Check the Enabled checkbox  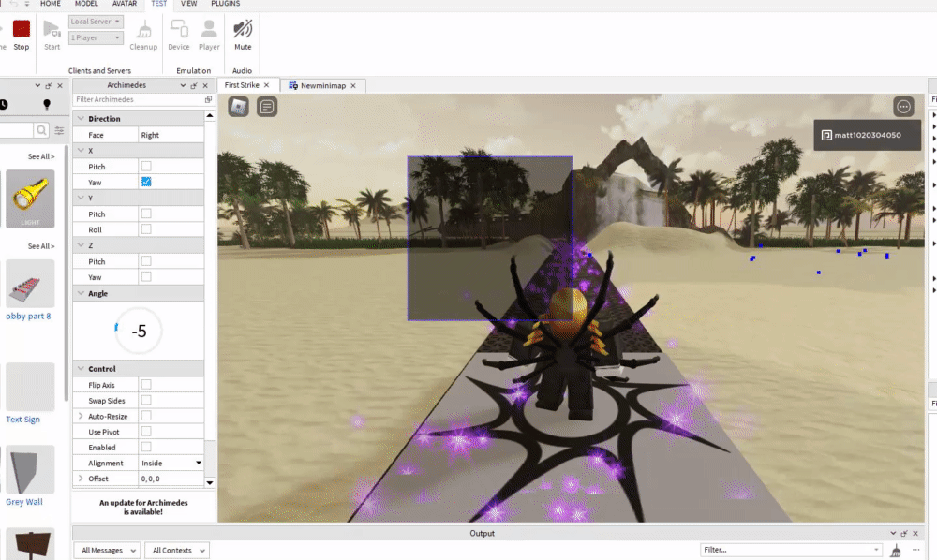(x=146, y=447)
